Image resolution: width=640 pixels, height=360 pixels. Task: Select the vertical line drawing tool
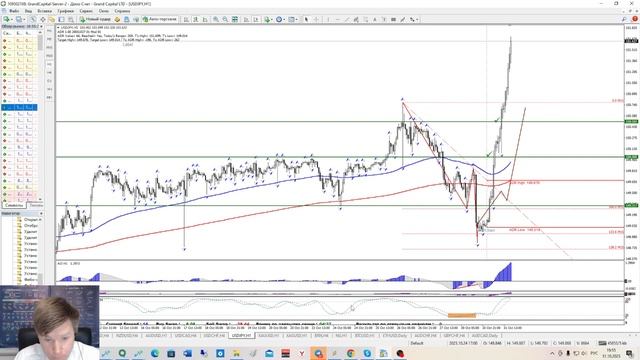(x=328, y=19)
